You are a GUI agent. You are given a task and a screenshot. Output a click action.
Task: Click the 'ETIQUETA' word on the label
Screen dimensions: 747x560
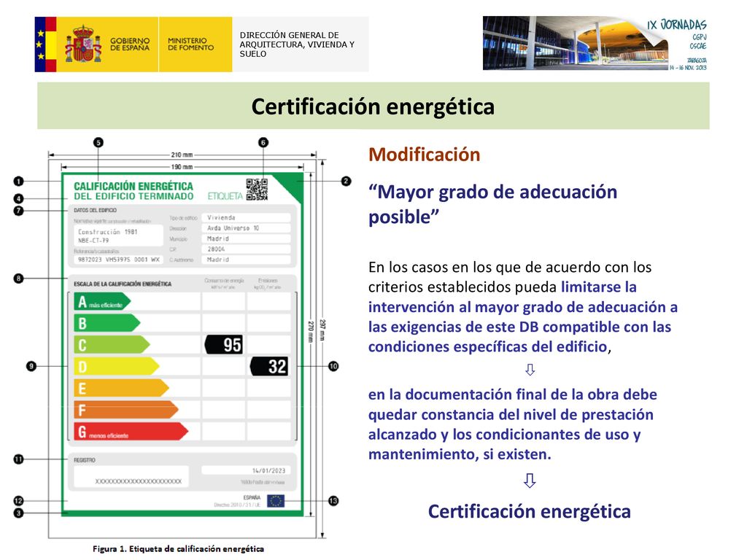(x=225, y=195)
